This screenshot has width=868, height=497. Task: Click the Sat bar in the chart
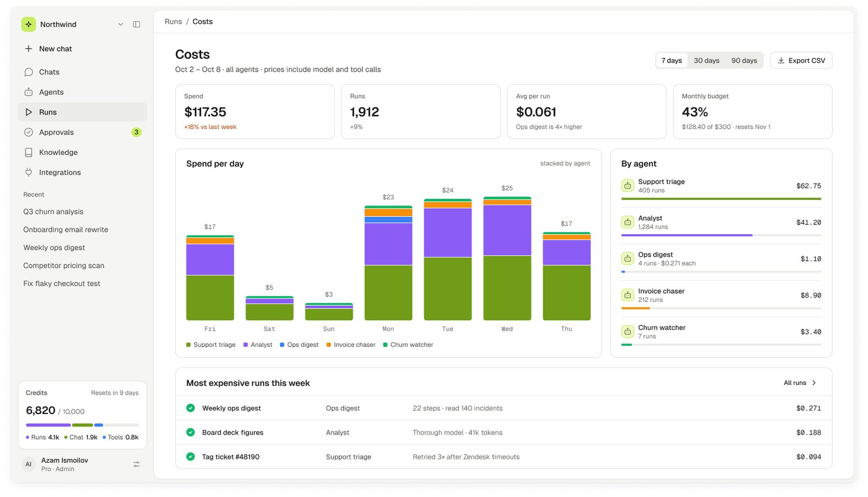pos(270,308)
